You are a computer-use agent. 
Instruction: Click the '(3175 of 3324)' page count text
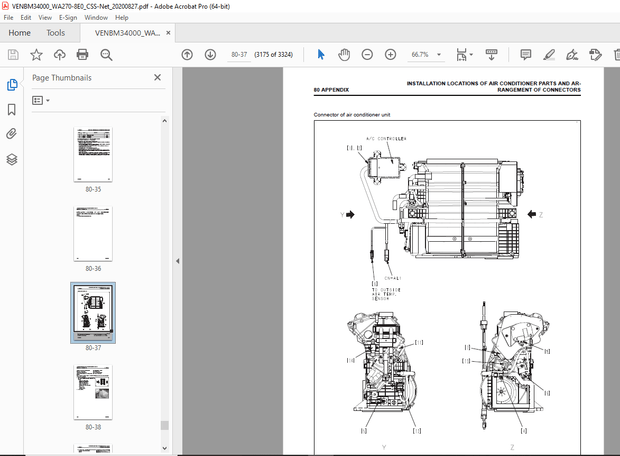(274, 55)
